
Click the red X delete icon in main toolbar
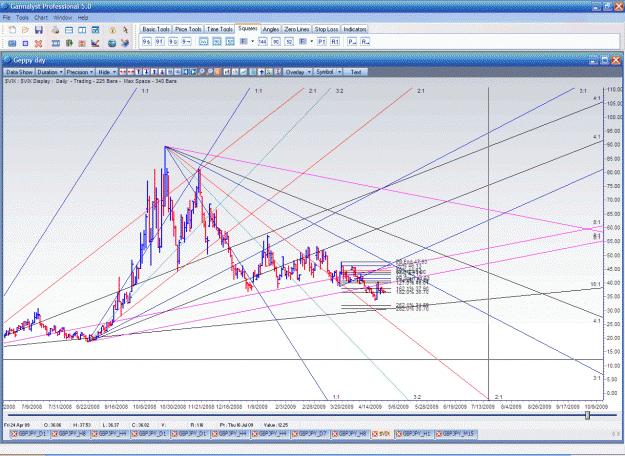point(38,43)
